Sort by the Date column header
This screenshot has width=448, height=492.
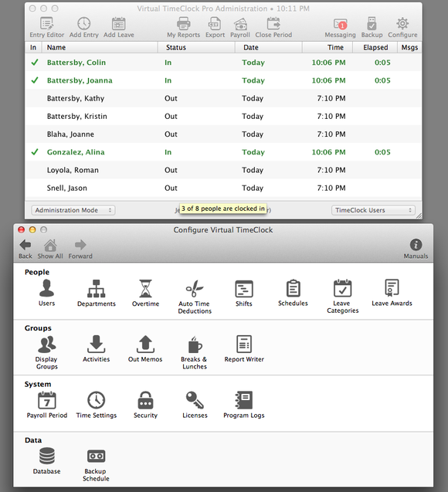point(269,47)
